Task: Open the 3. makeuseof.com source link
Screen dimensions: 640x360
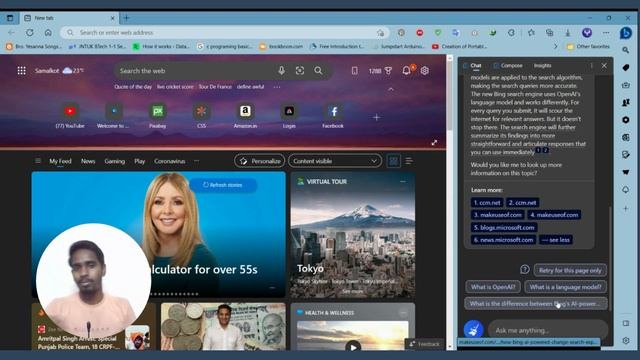Action: [x=498, y=215]
